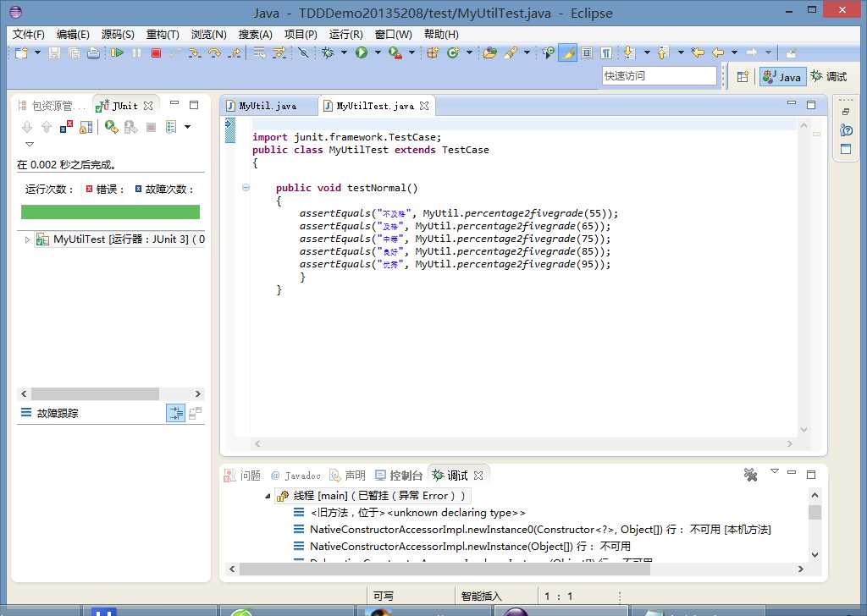Open the 源码(S) menu

click(118, 34)
